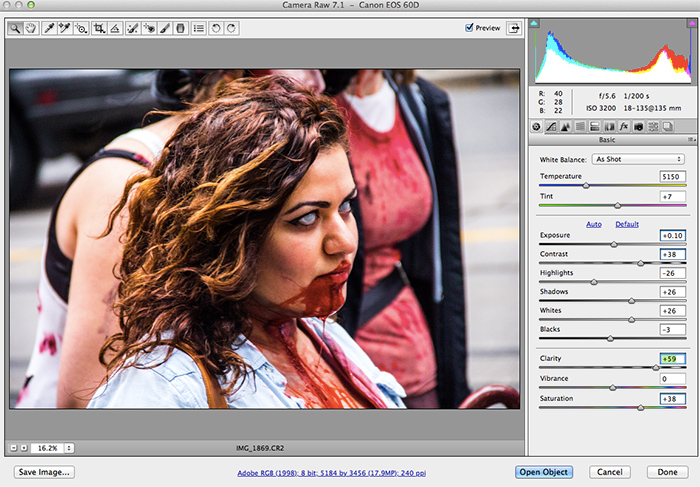Choose the Straighten tool

pos(116,29)
